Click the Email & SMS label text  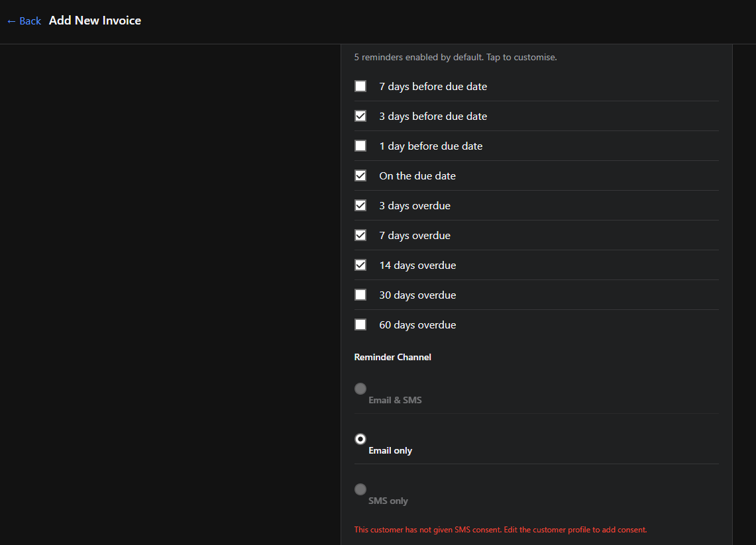pyautogui.click(x=395, y=401)
